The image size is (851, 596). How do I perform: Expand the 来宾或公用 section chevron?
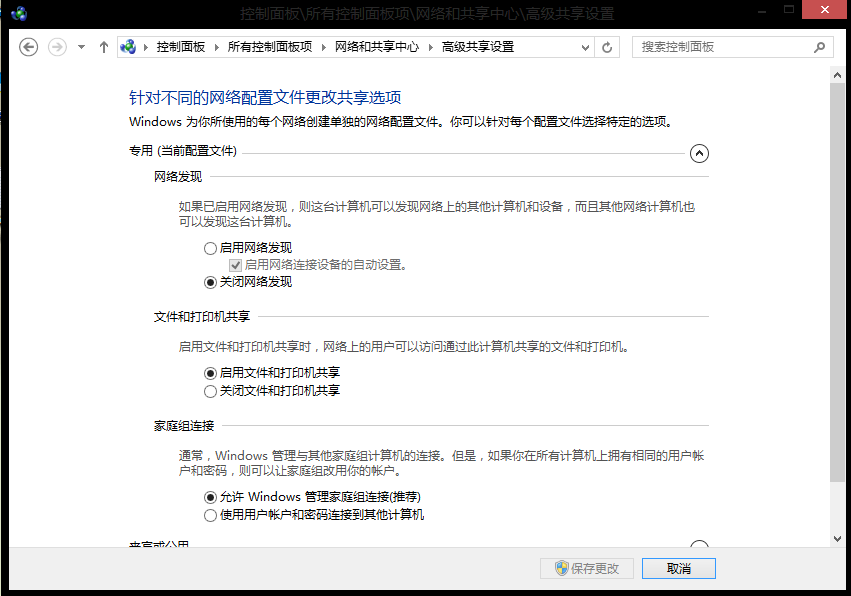699,544
